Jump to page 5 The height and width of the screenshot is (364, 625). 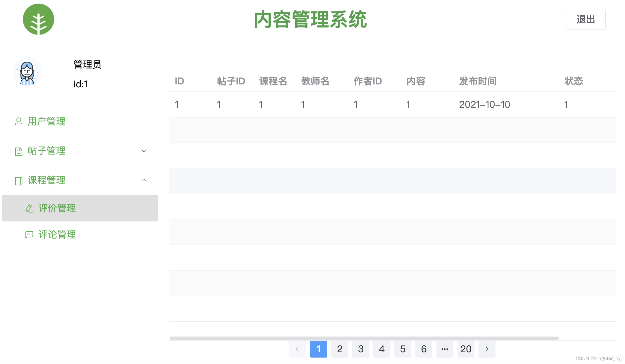tap(403, 349)
